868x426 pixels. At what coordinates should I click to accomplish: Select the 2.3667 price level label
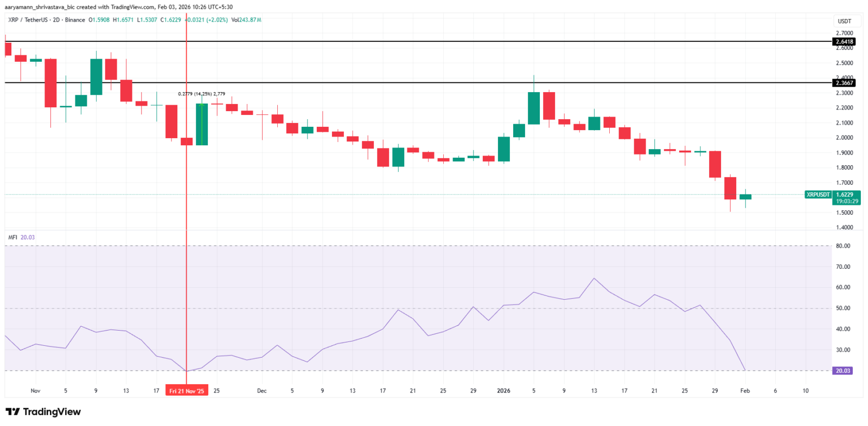844,83
